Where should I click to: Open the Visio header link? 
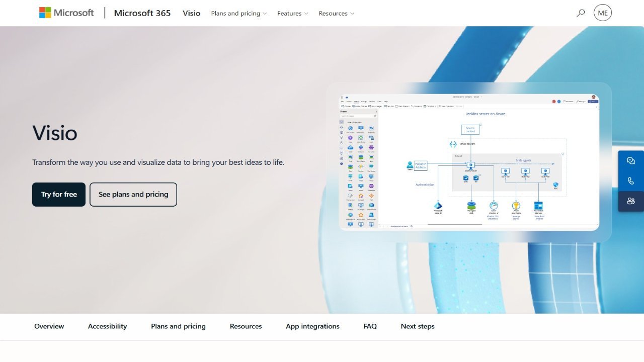coord(192,13)
